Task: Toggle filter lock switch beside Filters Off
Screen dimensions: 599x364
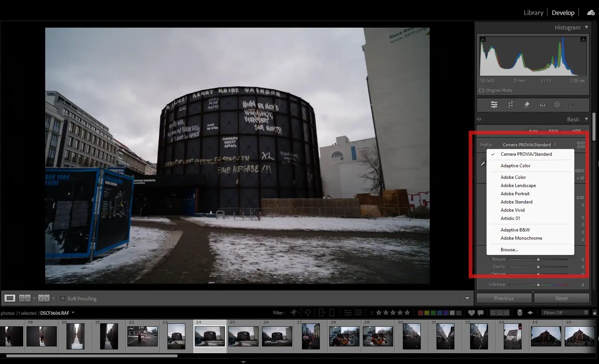Action: [595, 313]
